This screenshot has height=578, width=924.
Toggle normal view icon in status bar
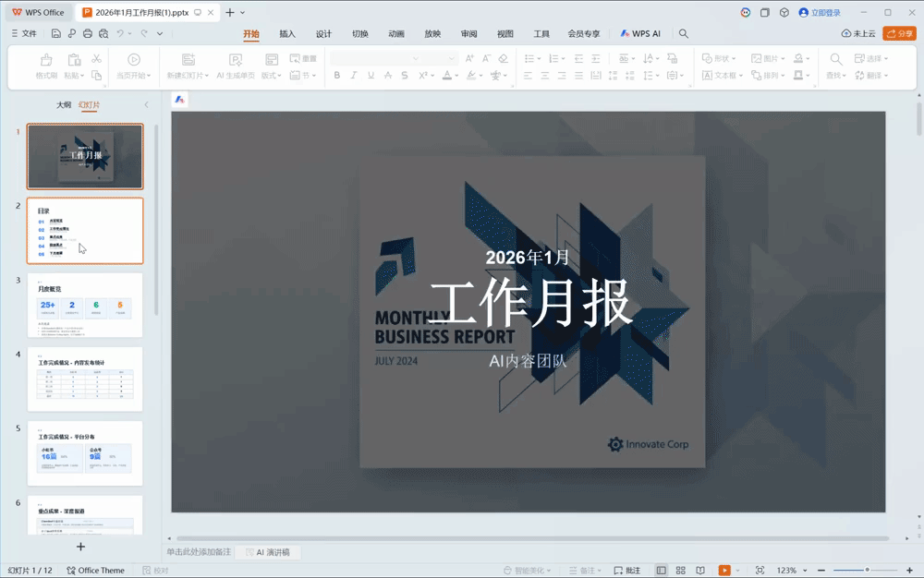[662, 570]
